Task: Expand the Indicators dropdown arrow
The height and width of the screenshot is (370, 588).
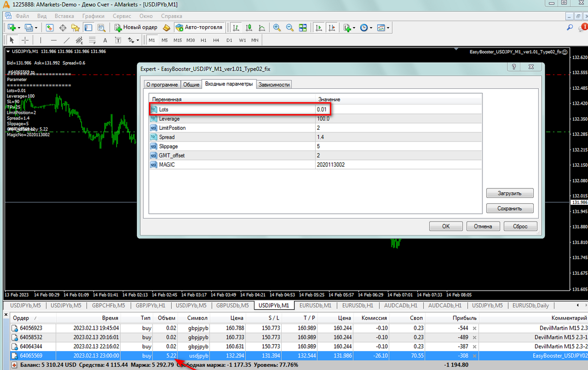Action: [x=354, y=28]
